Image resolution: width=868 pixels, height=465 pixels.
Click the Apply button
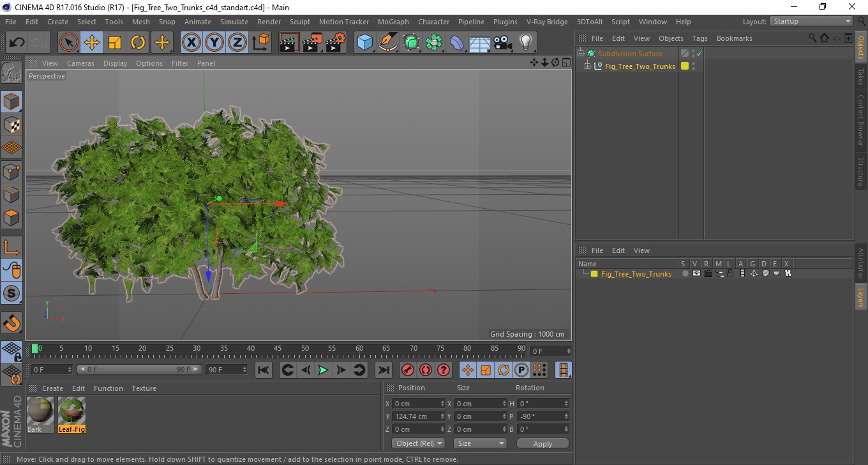(x=542, y=443)
